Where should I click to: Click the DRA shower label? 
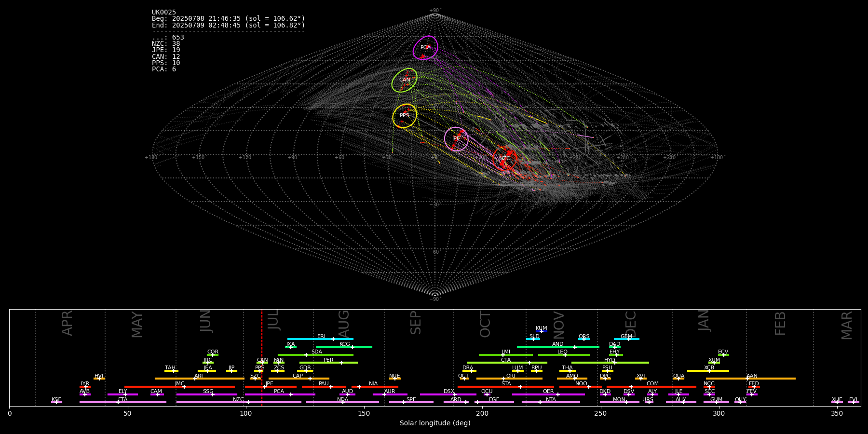click(468, 368)
